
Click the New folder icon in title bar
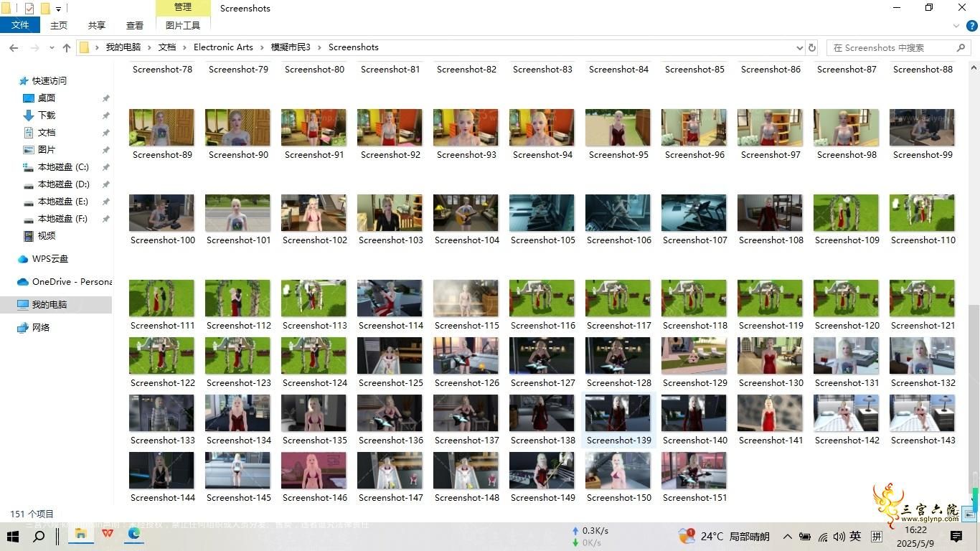click(45, 9)
